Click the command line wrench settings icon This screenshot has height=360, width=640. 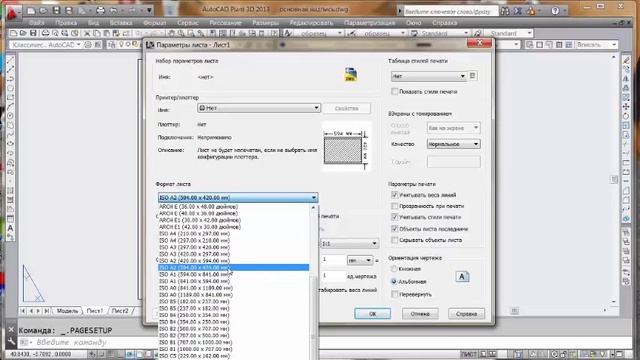click(x=11, y=342)
